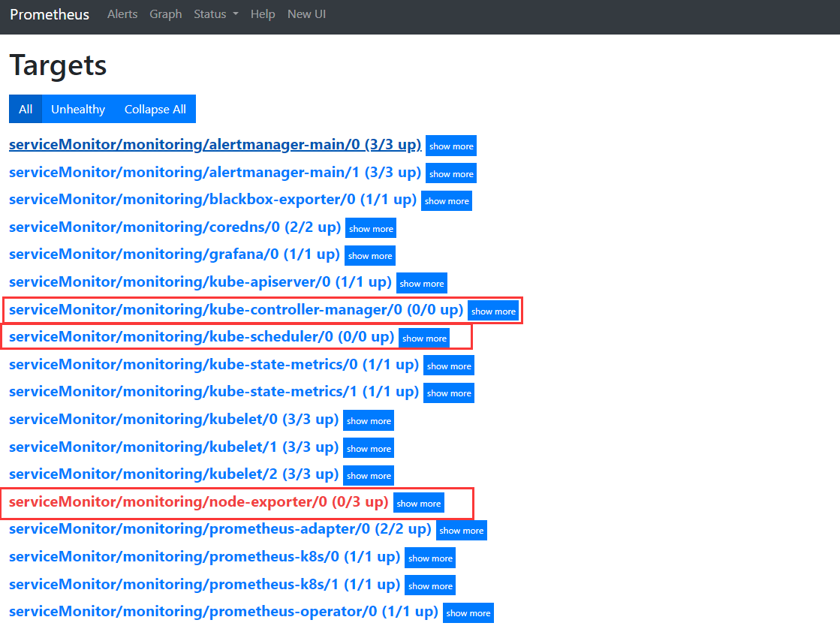Image resolution: width=840 pixels, height=641 pixels.
Task: Show more for node-exporter/0
Action: pos(418,504)
